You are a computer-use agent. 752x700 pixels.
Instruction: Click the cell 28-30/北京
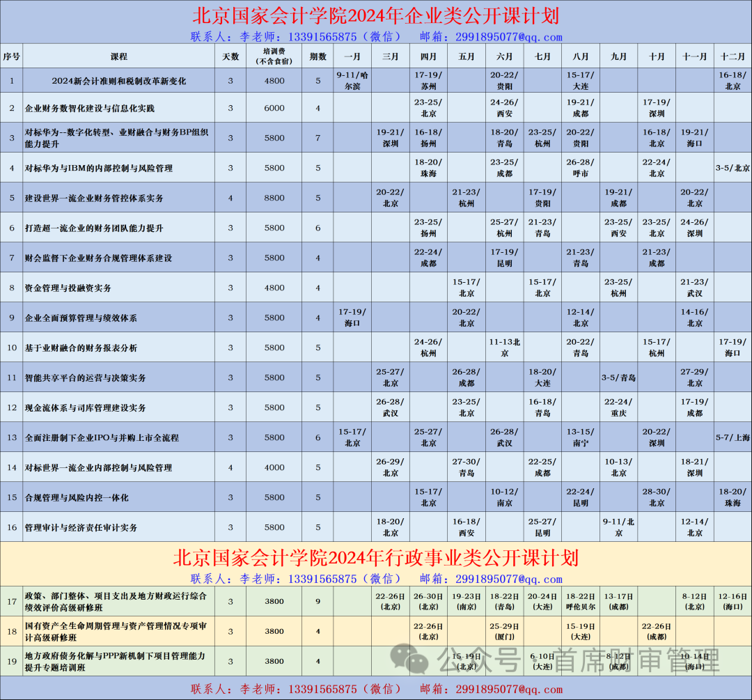[657, 497]
